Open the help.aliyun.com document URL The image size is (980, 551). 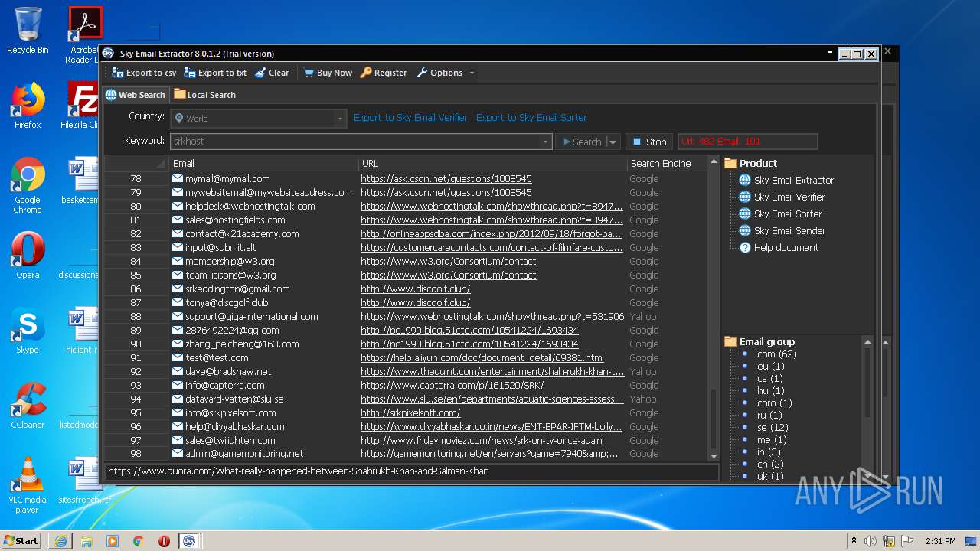(482, 357)
